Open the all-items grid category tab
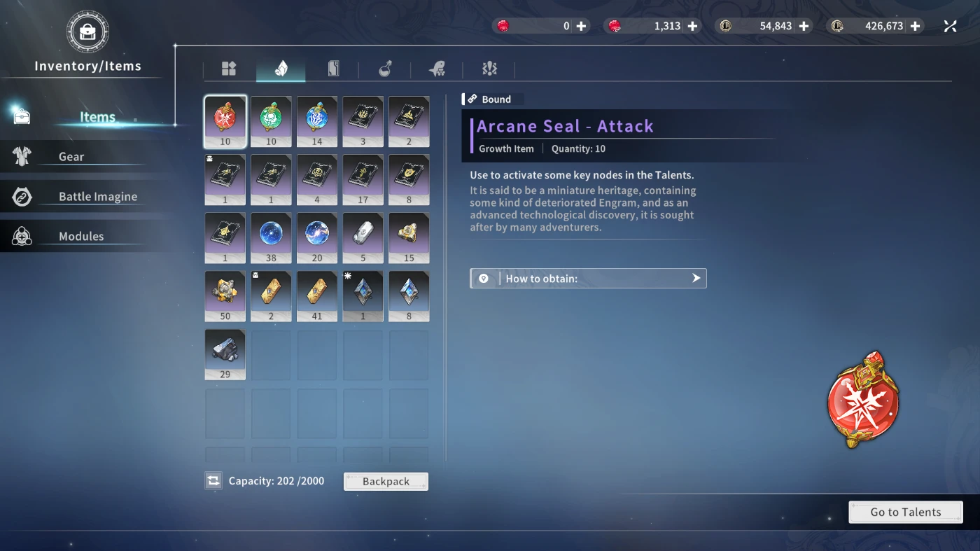 pos(229,68)
